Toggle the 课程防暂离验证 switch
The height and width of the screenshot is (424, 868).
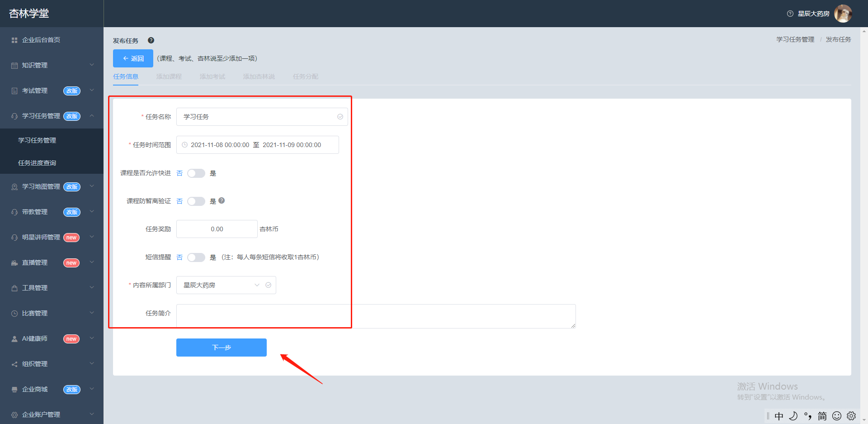196,201
